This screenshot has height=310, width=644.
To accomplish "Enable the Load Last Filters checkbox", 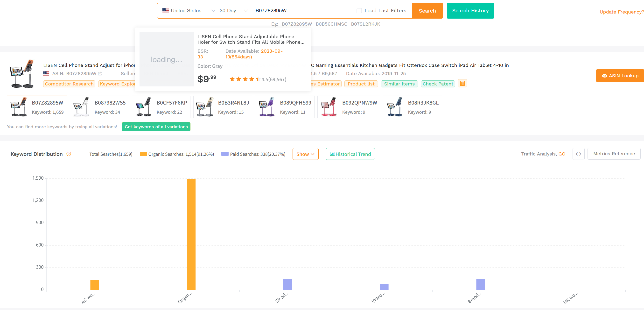I will pyautogui.click(x=359, y=10).
